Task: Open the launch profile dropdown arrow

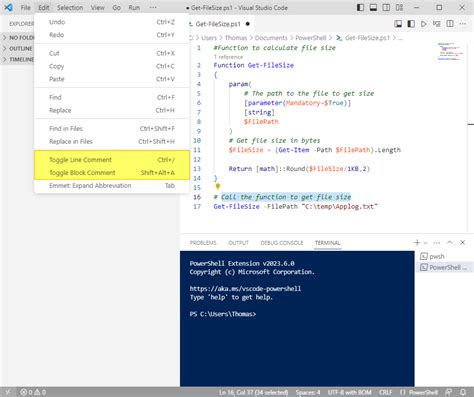Action: [x=425, y=243]
